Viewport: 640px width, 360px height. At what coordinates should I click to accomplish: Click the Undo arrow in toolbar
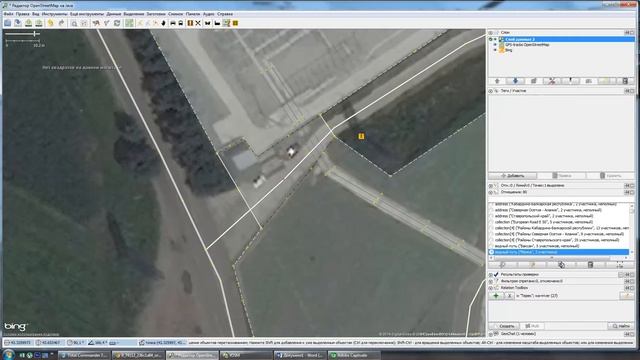[51, 23]
